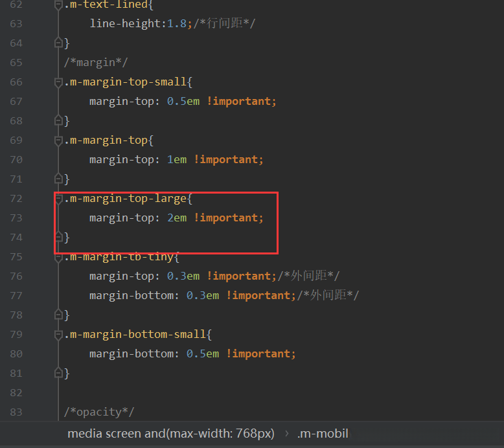Click the value '0.5em' on line 67
The image size is (504, 448).
coord(183,102)
